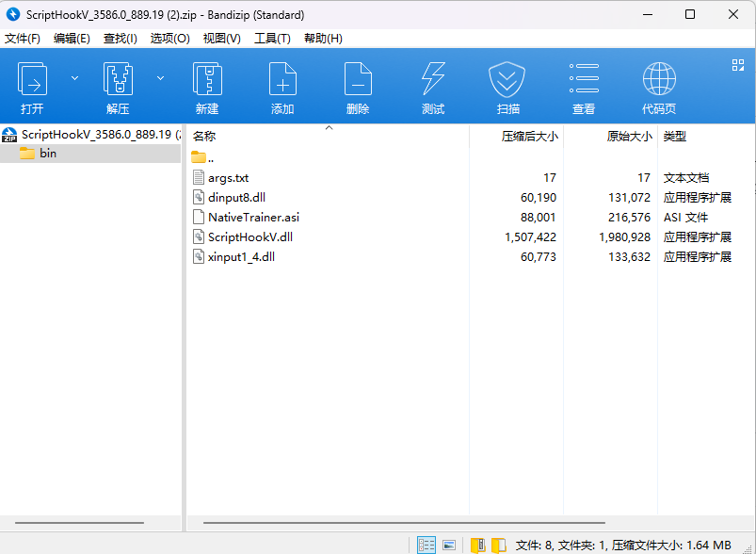
Task: Select the bin folder in tree
Action: pyautogui.click(x=90, y=154)
